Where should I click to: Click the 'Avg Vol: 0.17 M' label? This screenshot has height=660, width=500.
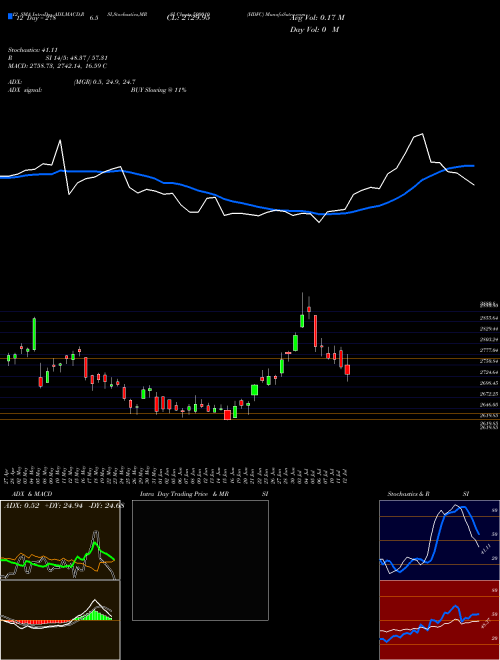pyautogui.click(x=318, y=18)
